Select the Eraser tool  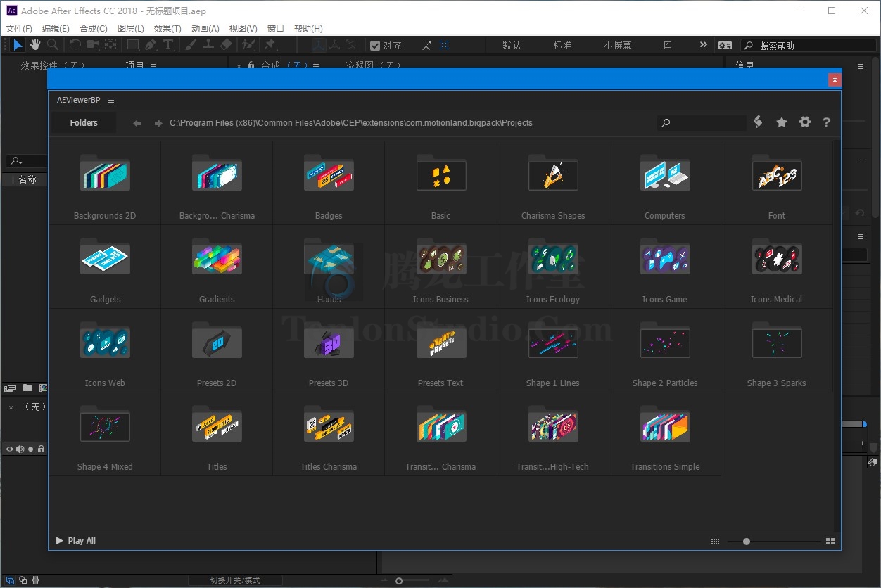[x=226, y=45]
